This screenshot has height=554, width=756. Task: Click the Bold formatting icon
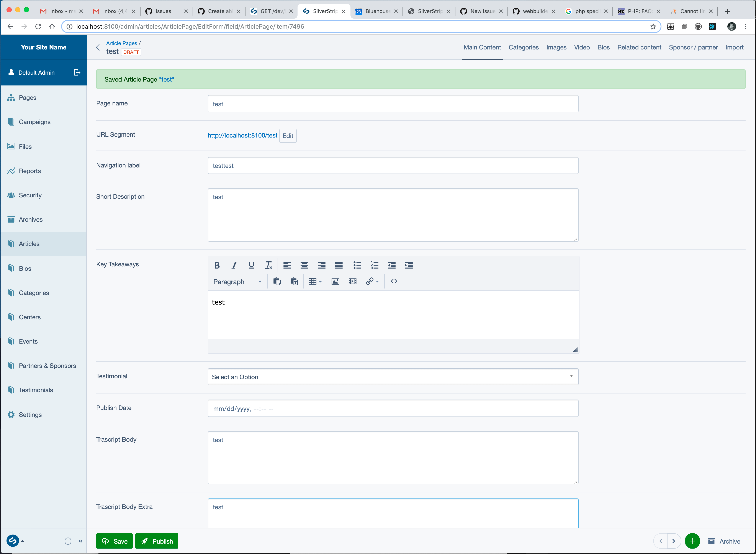pyautogui.click(x=217, y=265)
